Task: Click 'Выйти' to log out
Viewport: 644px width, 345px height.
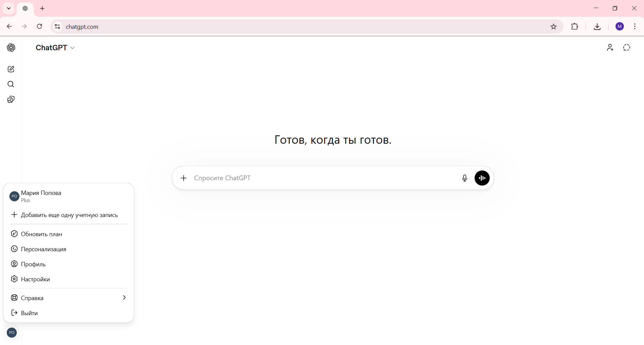Action: pyautogui.click(x=68, y=313)
